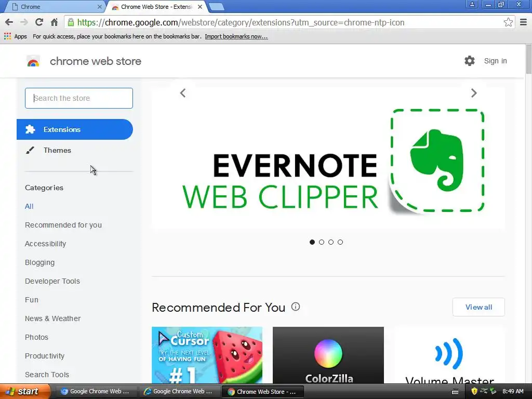Choose the Accessibility category
532x399 pixels.
(46, 244)
